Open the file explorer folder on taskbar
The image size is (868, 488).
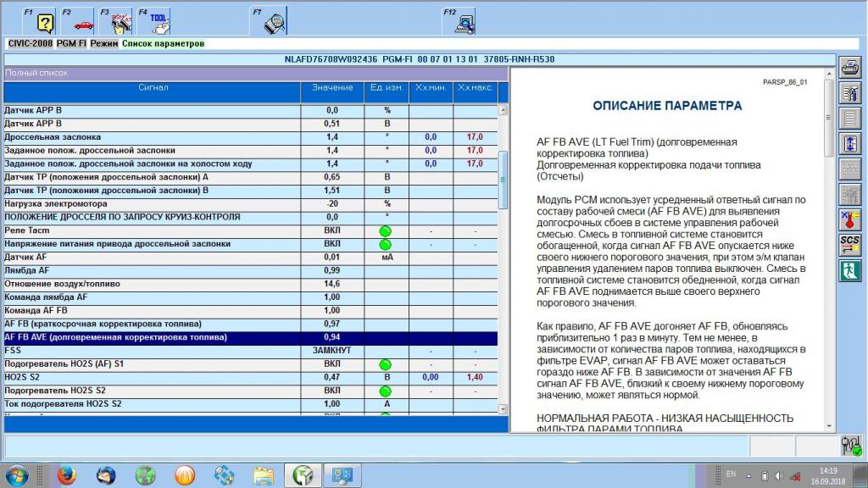click(264, 475)
